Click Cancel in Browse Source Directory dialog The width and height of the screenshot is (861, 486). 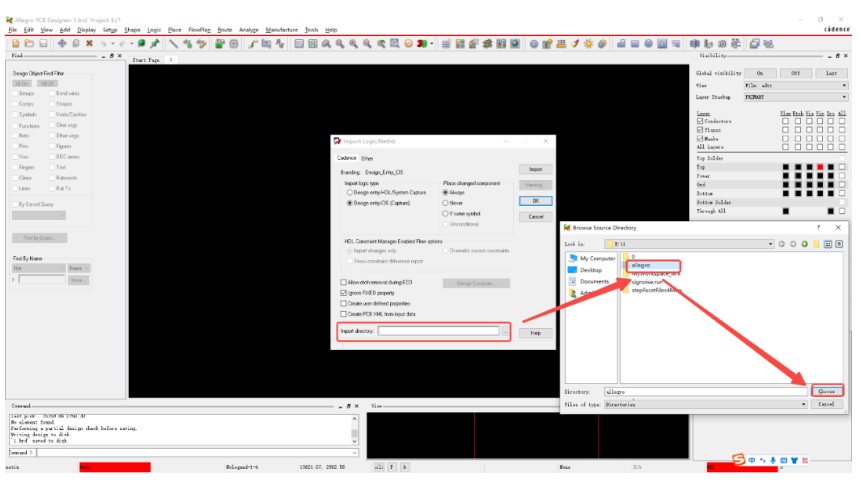pos(826,404)
